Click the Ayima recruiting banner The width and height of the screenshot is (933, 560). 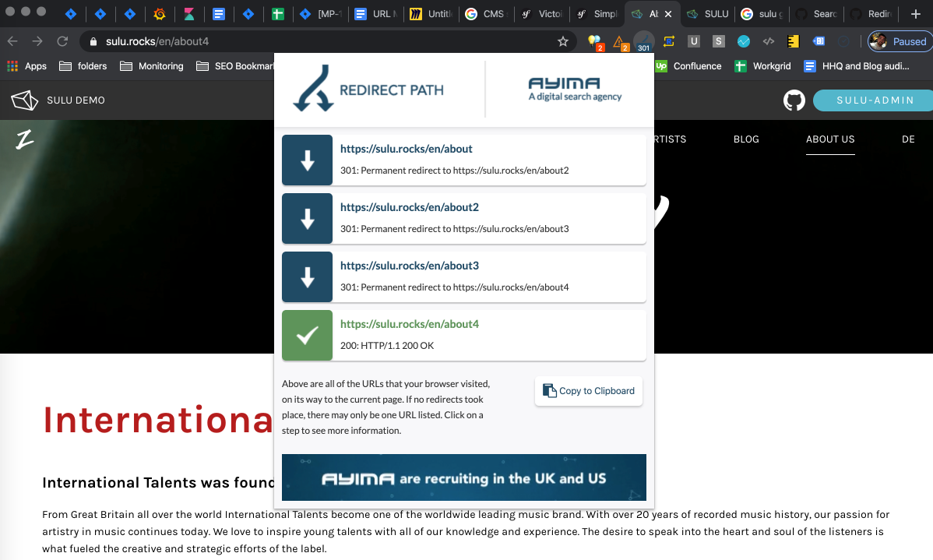pos(464,477)
